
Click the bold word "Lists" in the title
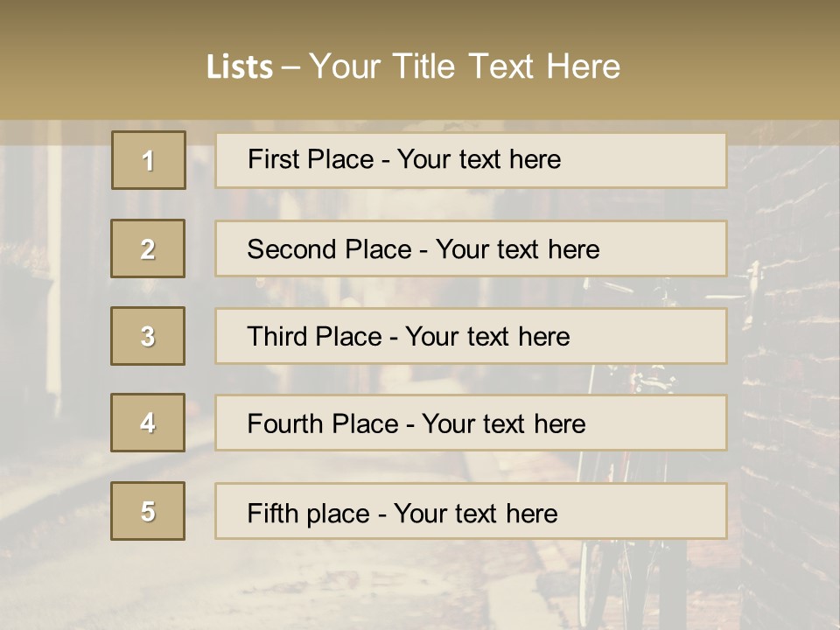tap(240, 67)
